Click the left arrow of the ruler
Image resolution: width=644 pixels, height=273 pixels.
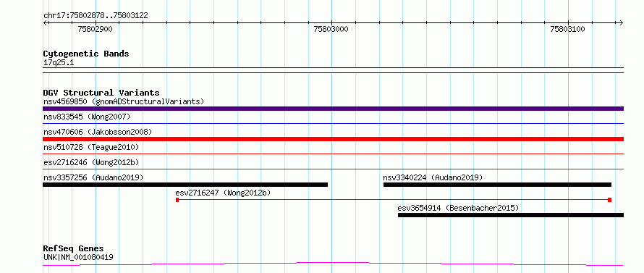point(46,22)
